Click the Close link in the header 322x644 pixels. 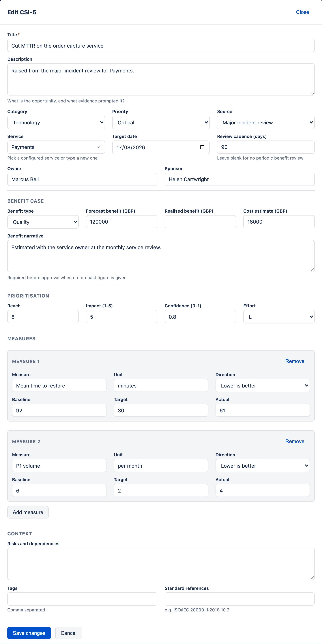(302, 12)
